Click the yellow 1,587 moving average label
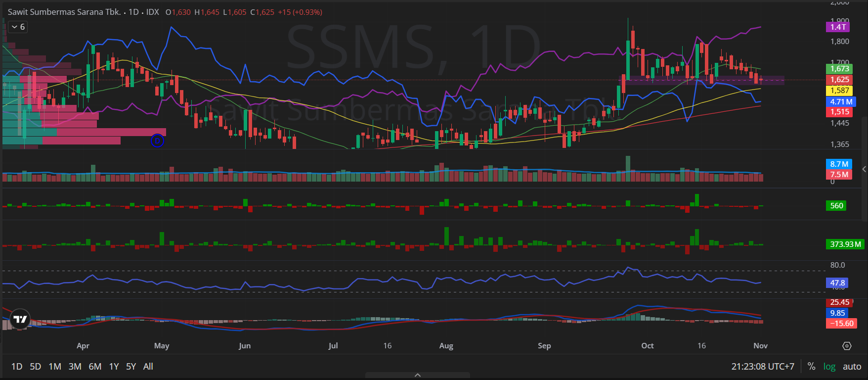The image size is (868, 380). (x=839, y=91)
